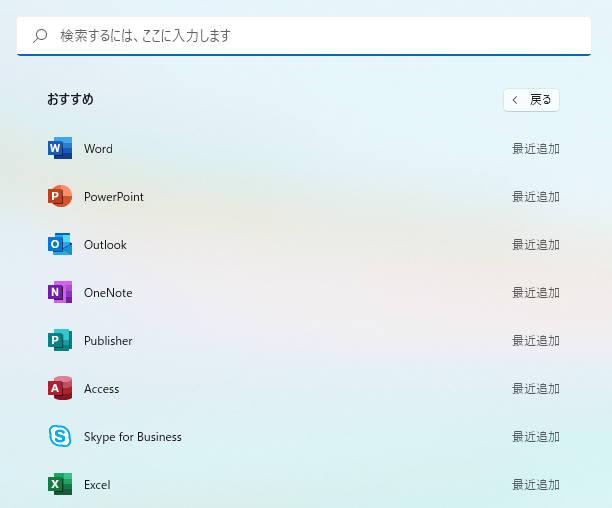Click the back chevron in 戻る button
The image size is (612, 508).
[515, 100]
